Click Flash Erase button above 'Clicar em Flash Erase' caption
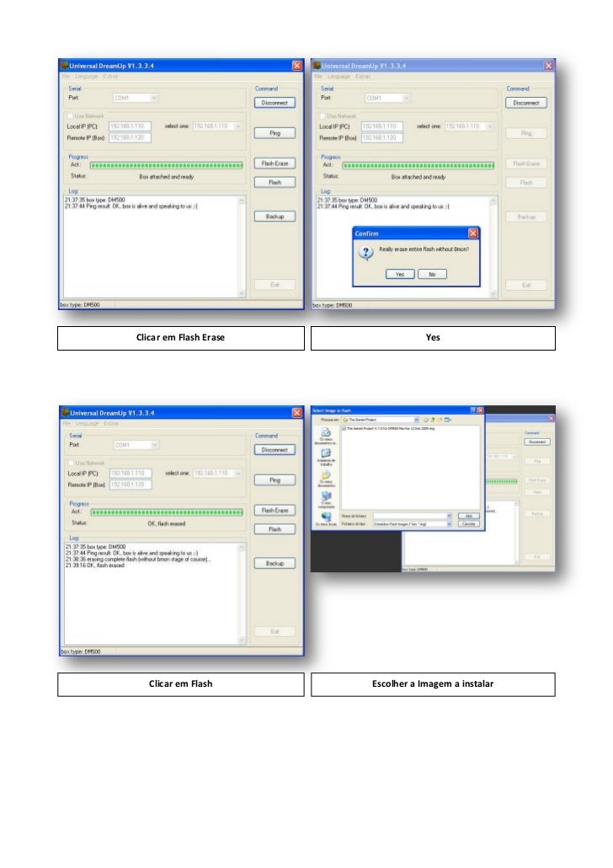 [x=275, y=163]
